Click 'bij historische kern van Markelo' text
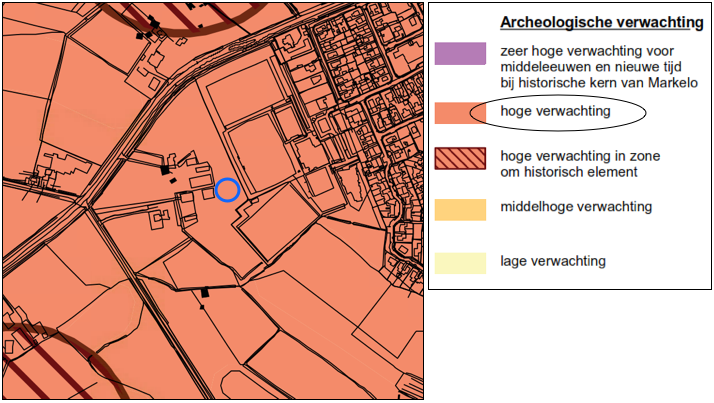Viewport: 714px width, 403px height. (599, 83)
